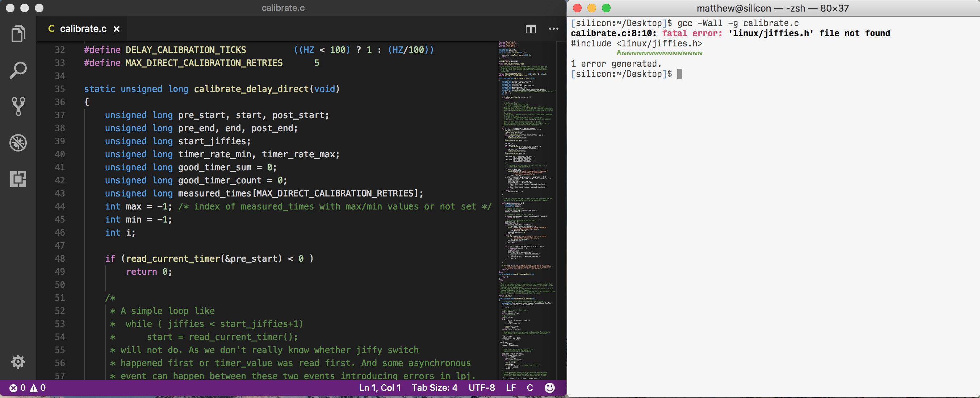
Task: Change indentation via Tab Size: 4
Action: point(435,388)
